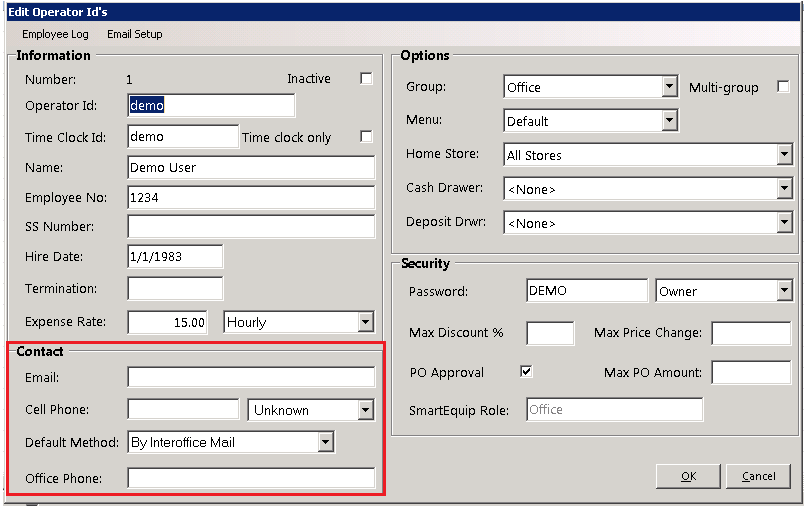
Task: Tick the Inactive checkbox
Action: pyautogui.click(x=366, y=79)
